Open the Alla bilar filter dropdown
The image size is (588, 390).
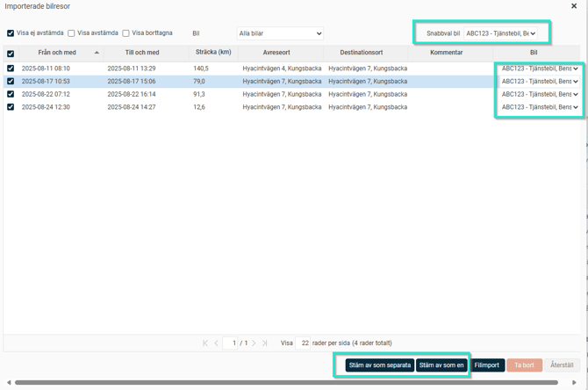pos(280,33)
